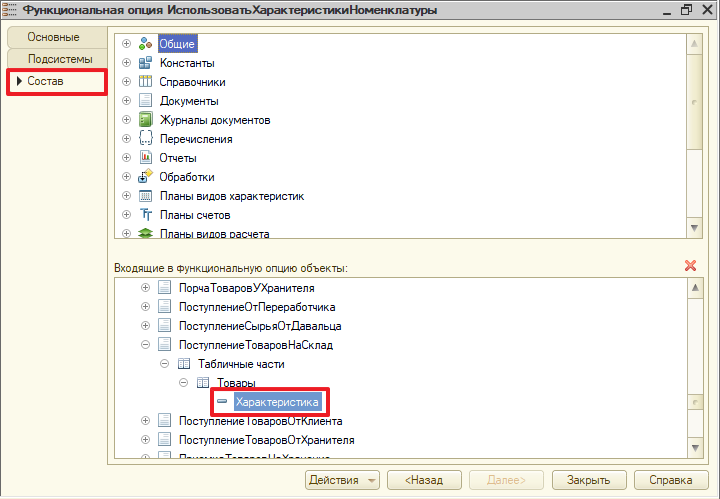Click the Константы icon
This screenshot has width=720, height=499.
pyautogui.click(x=145, y=63)
